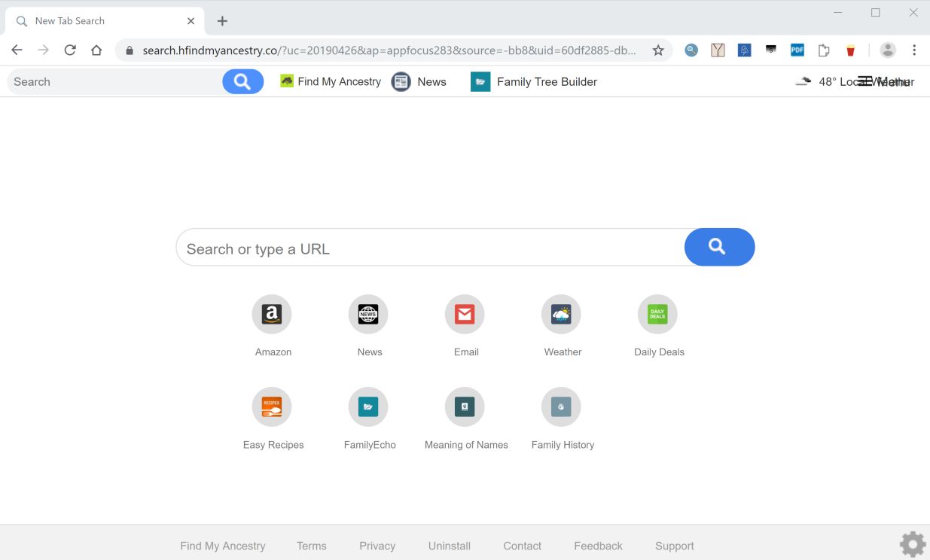The height and width of the screenshot is (560, 930).
Task: Click the large blue search button
Action: pos(719,247)
